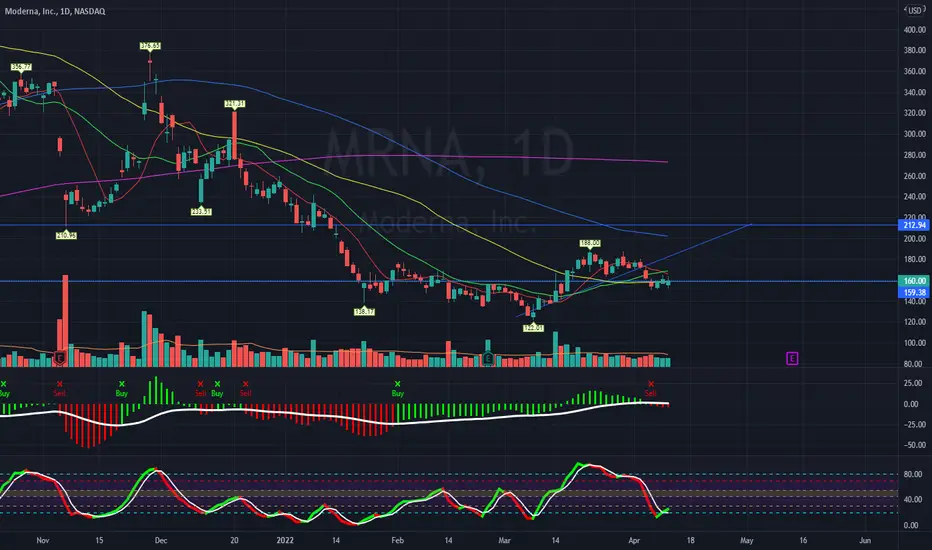Select the 160.00 price line label

click(914, 281)
